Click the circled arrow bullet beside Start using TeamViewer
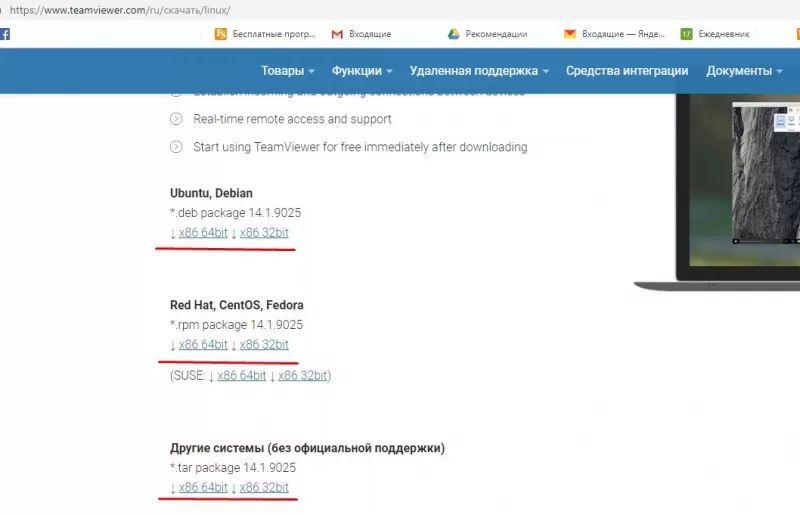 pos(176,147)
